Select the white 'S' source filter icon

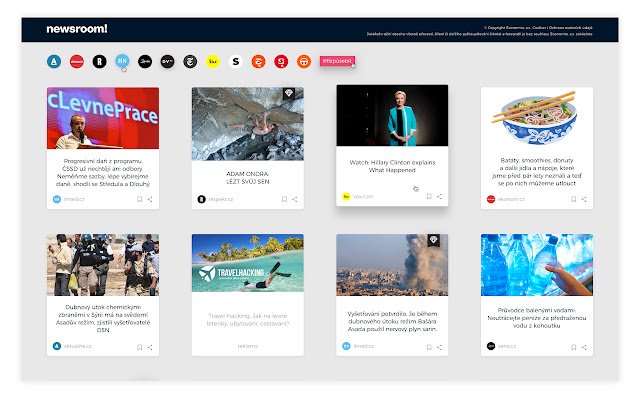[236, 62]
